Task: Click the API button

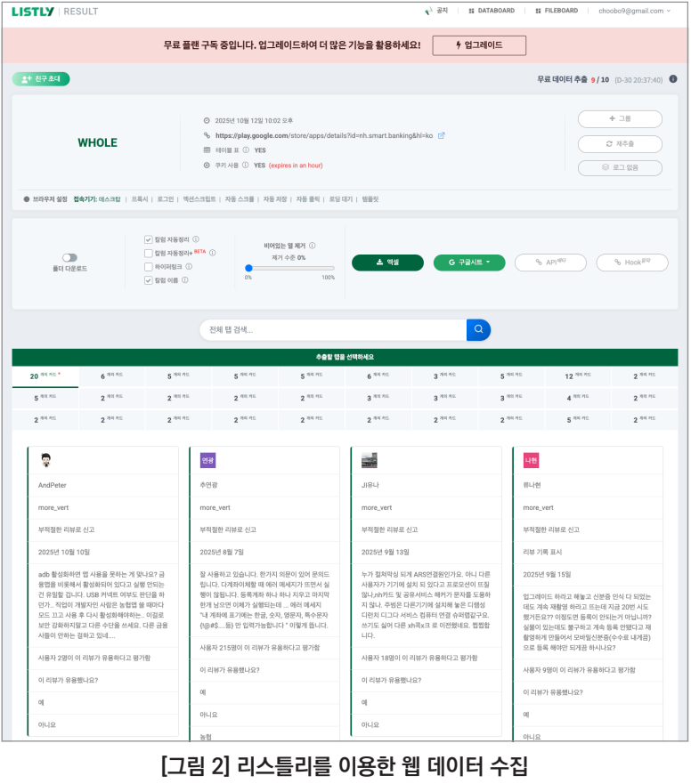Action: tap(551, 263)
